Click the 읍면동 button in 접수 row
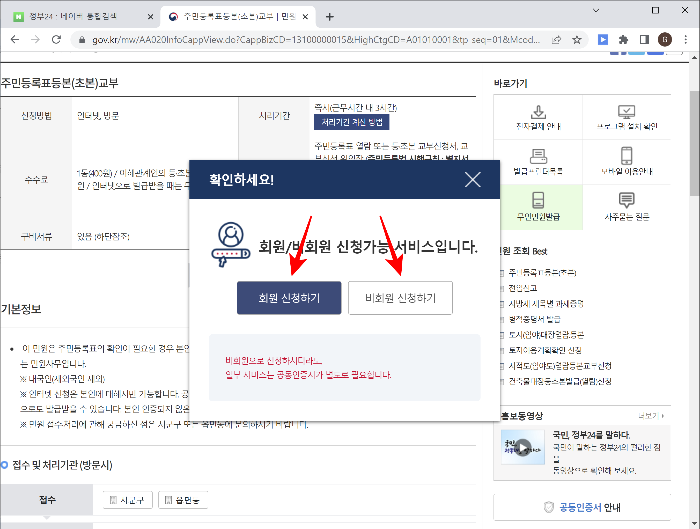The image size is (700, 529). (183, 500)
